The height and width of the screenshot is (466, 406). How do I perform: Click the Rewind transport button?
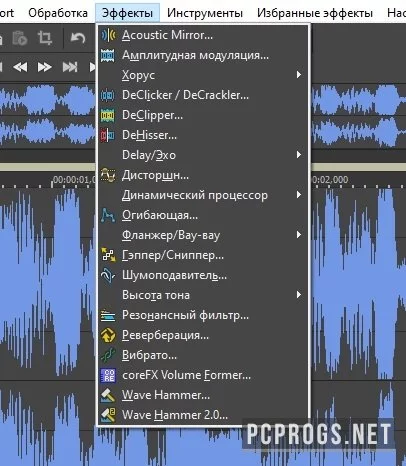click(20, 67)
